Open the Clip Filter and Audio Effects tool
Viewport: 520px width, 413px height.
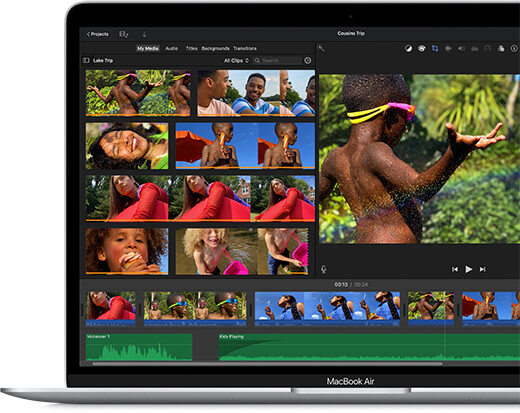point(501,49)
